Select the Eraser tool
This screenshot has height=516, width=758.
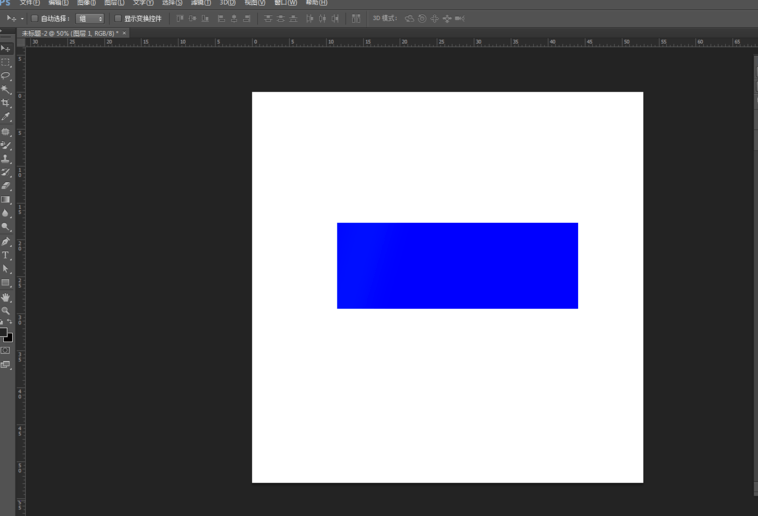6,186
